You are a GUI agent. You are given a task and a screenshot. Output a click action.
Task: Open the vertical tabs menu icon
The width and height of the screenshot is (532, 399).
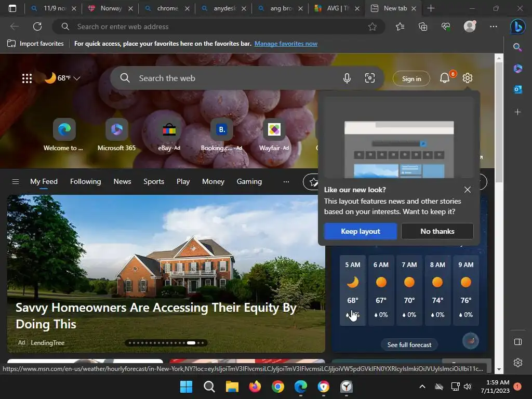(x=12, y=8)
